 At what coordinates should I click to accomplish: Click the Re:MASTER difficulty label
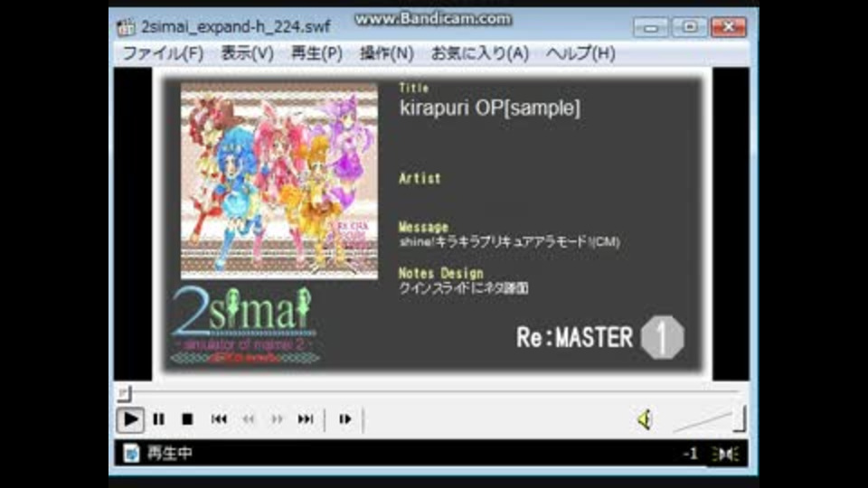point(575,337)
